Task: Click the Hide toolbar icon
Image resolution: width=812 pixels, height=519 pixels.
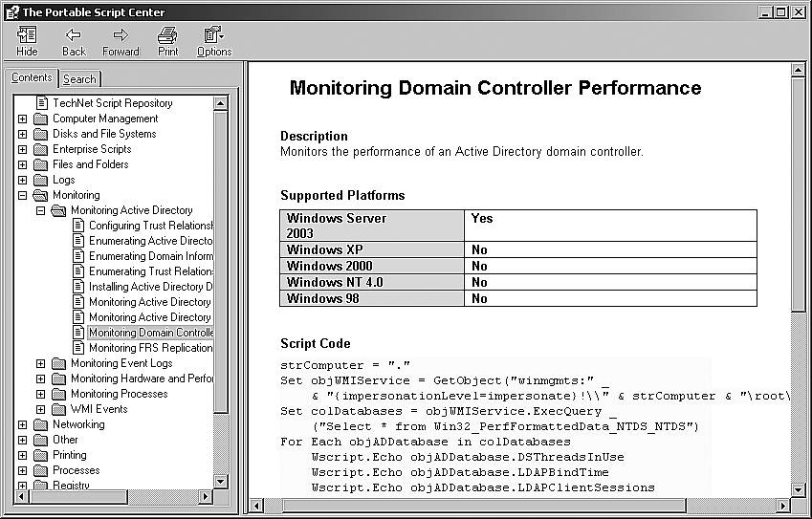Action: click(27, 35)
